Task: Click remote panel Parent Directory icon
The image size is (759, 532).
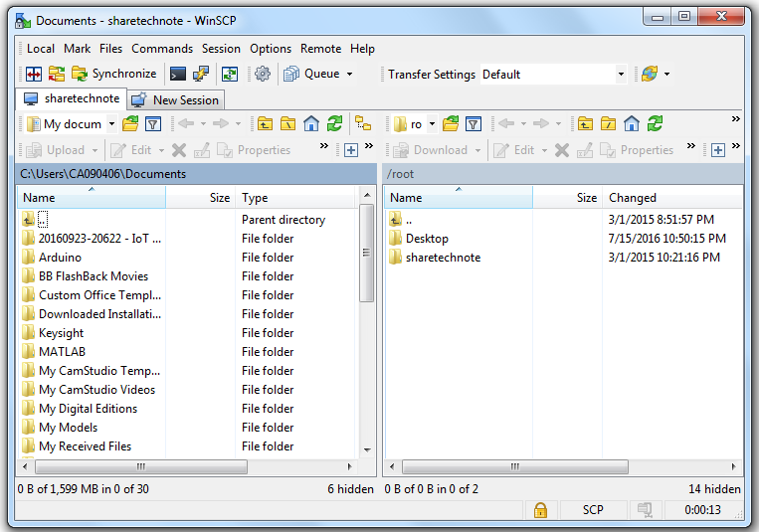Action: coord(585,124)
